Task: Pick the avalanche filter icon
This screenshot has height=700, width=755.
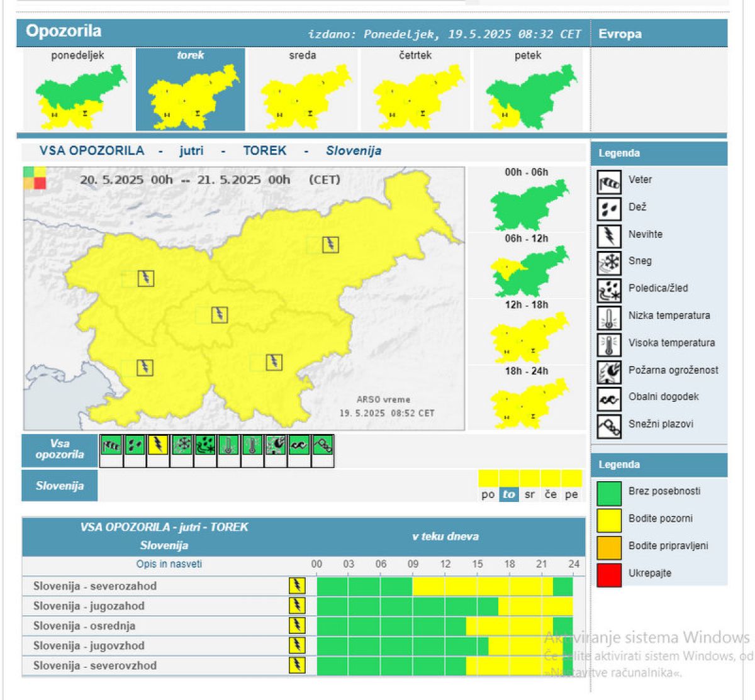Action: pyautogui.click(x=323, y=445)
